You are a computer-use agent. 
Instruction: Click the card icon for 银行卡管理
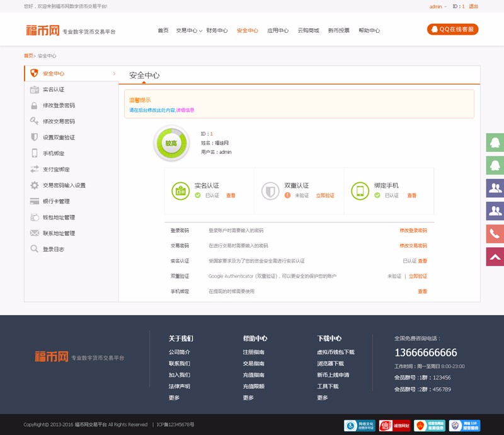click(35, 201)
